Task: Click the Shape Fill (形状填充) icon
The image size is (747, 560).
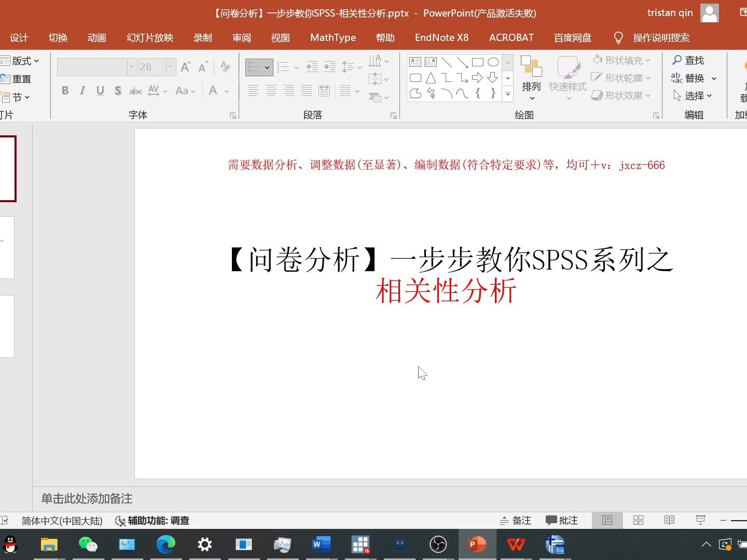Action: 598,60
